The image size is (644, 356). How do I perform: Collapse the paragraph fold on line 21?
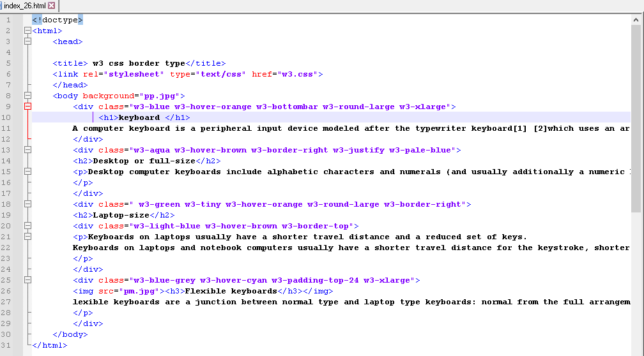[x=27, y=237]
